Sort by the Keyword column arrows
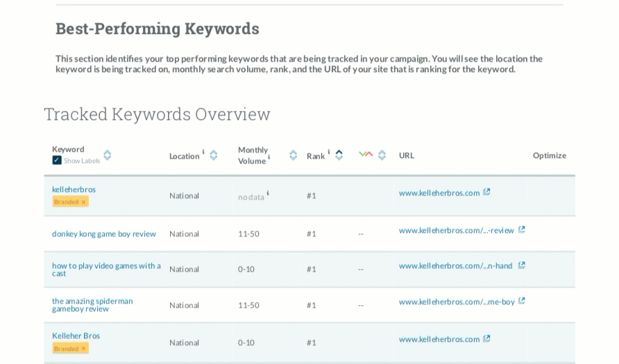The width and height of the screenshot is (619, 364). (x=108, y=155)
